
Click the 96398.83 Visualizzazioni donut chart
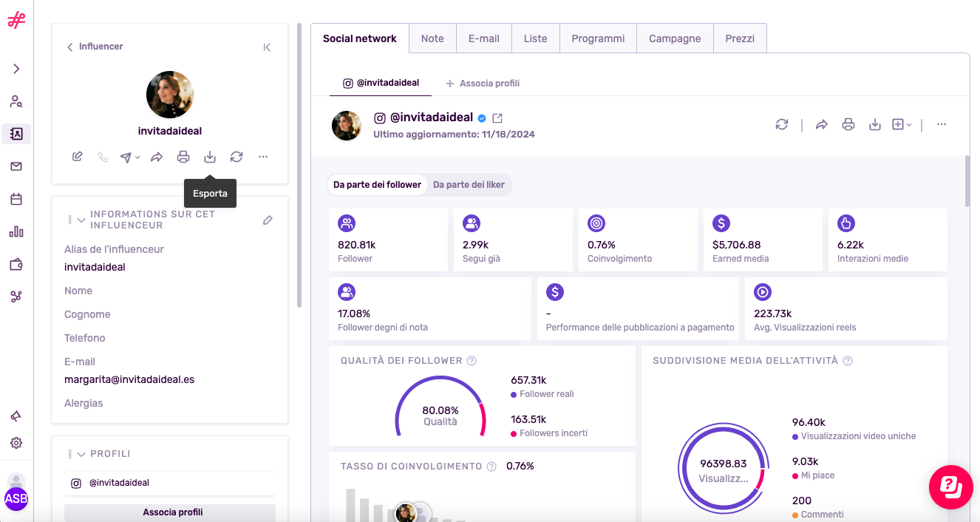click(x=724, y=470)
